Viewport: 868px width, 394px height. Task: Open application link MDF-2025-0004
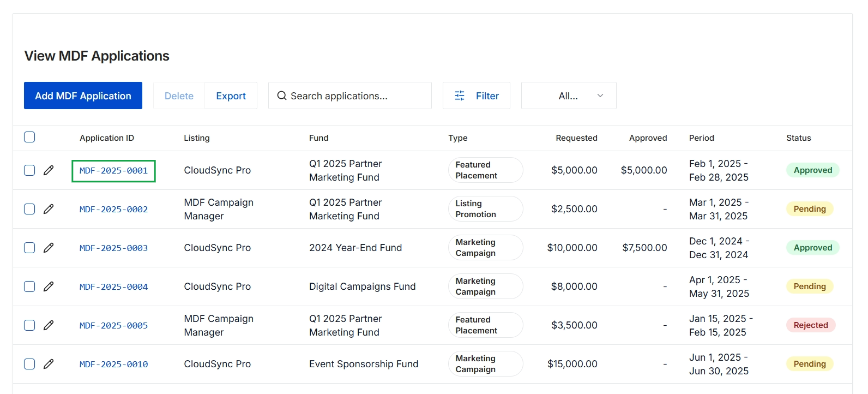pos(113,286)
